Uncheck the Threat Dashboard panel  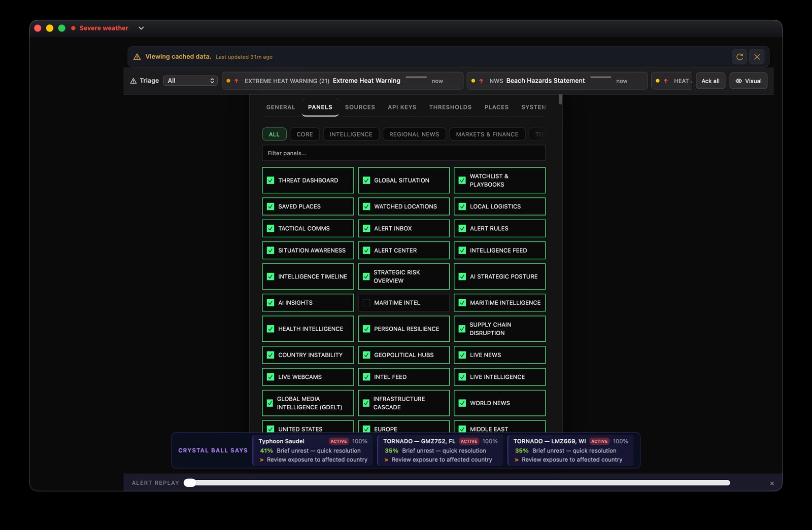click(270, 181)
